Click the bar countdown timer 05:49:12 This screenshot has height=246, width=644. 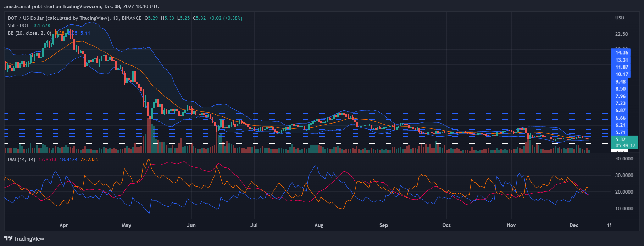click(625, 145)
